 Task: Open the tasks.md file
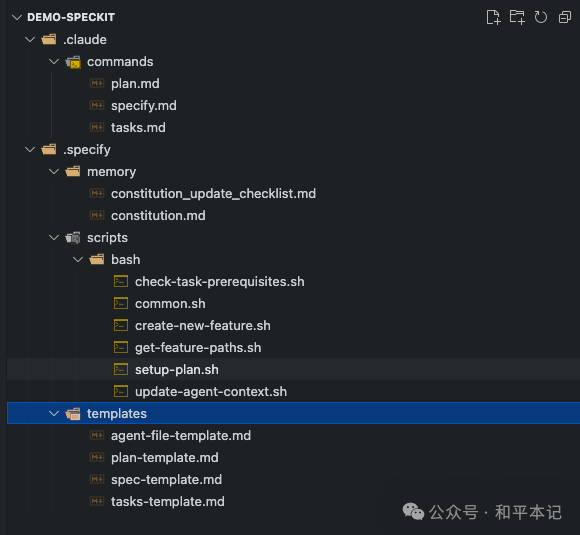pos(138,128)
